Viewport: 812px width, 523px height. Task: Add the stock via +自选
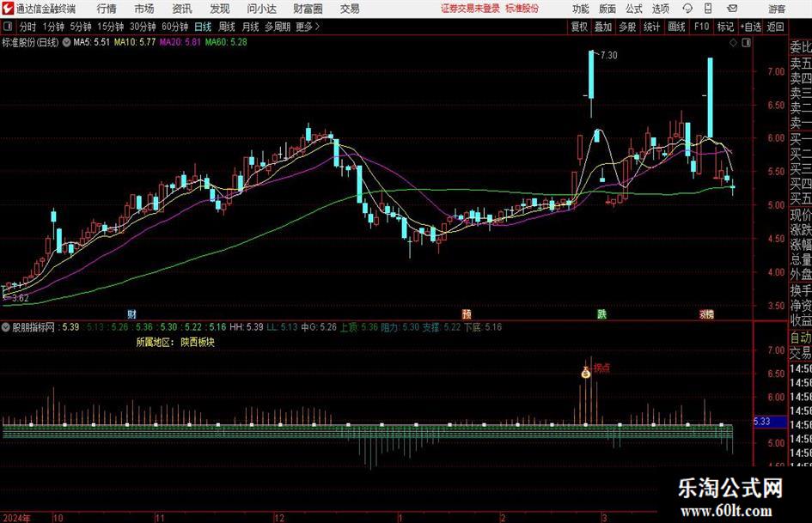(x=750, y=27)
